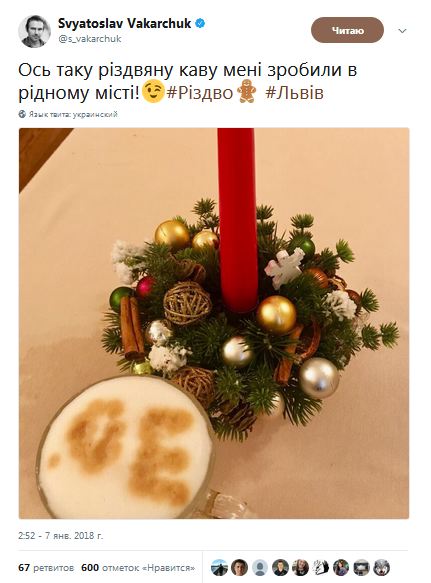The height and width of the screenshot is (583, 431).
Task: Open the @s_vakarchuk handle link
Action: (x=90, y=39)
